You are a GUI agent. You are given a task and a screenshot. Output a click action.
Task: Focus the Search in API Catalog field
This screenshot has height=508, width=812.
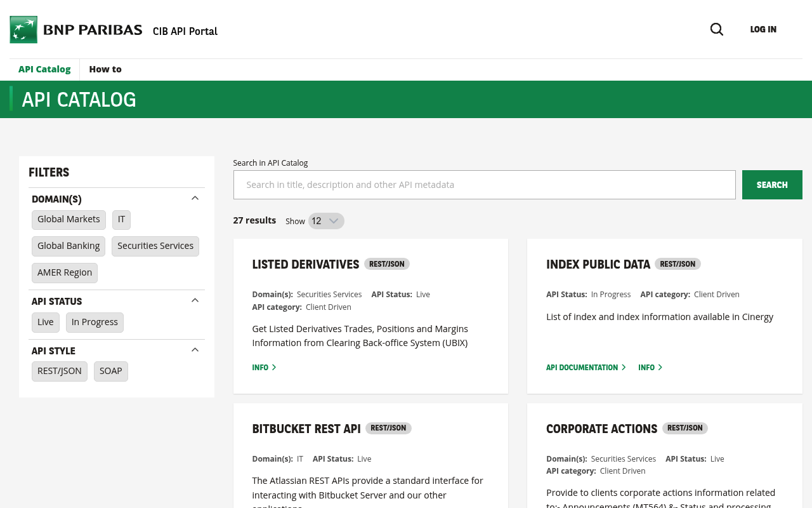click(485, 185)
